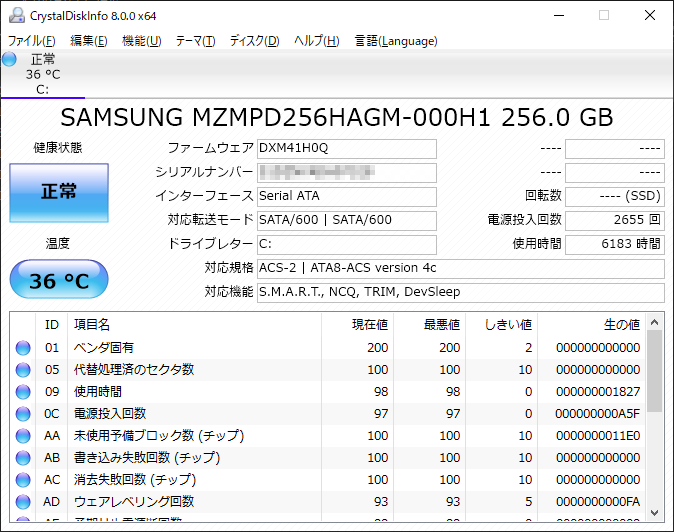The width and height of the screenshot is (674, 532).
Task: Click the 項目名 column header
Action: tap(194, 324)
